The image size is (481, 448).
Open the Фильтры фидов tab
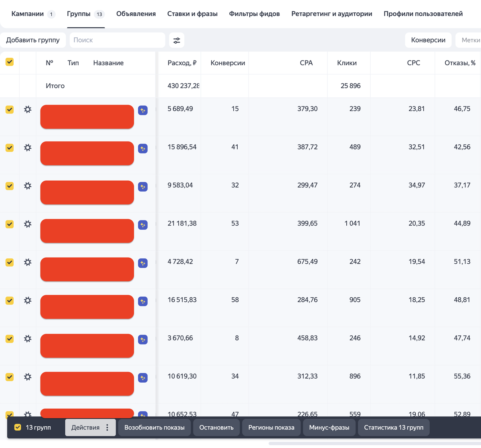[255, 14]
